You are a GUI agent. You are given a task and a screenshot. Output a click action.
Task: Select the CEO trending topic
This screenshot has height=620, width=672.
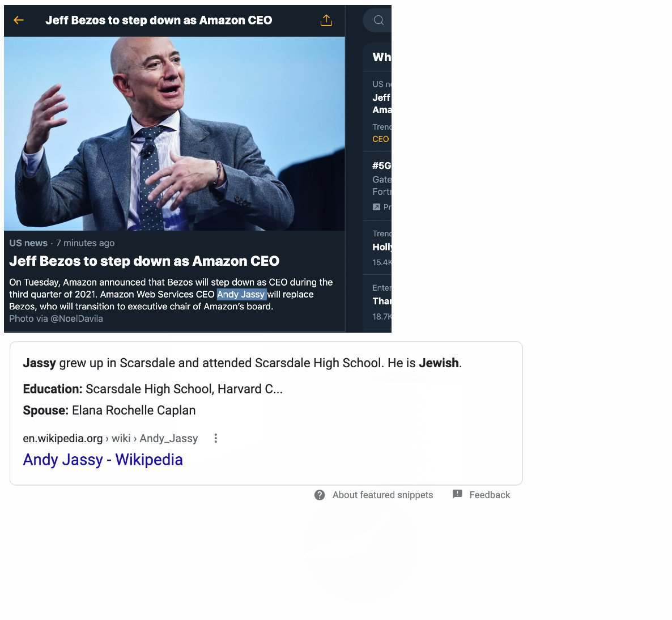[x=381, y=139]
